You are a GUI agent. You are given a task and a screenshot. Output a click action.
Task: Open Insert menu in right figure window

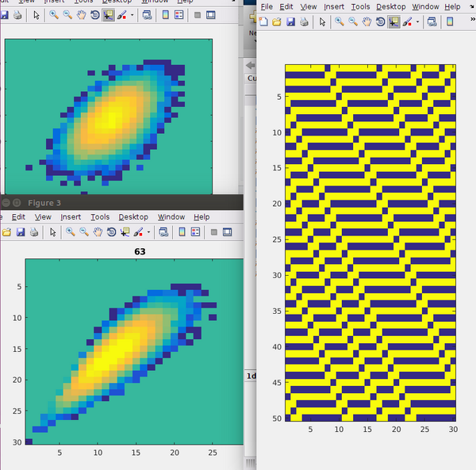pos(334,6)
